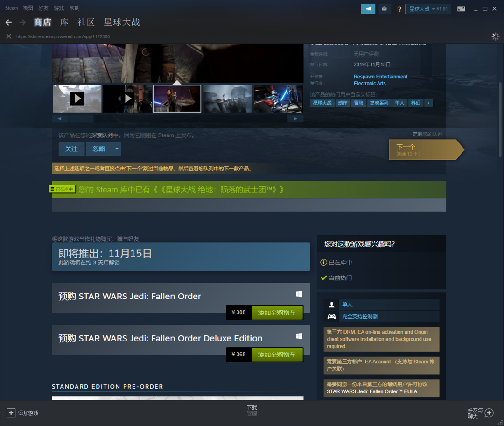This screenshot has height=426, width=504.
Task: Click the 2019年11月15日 release date
Action: click(x=372, y=64)
